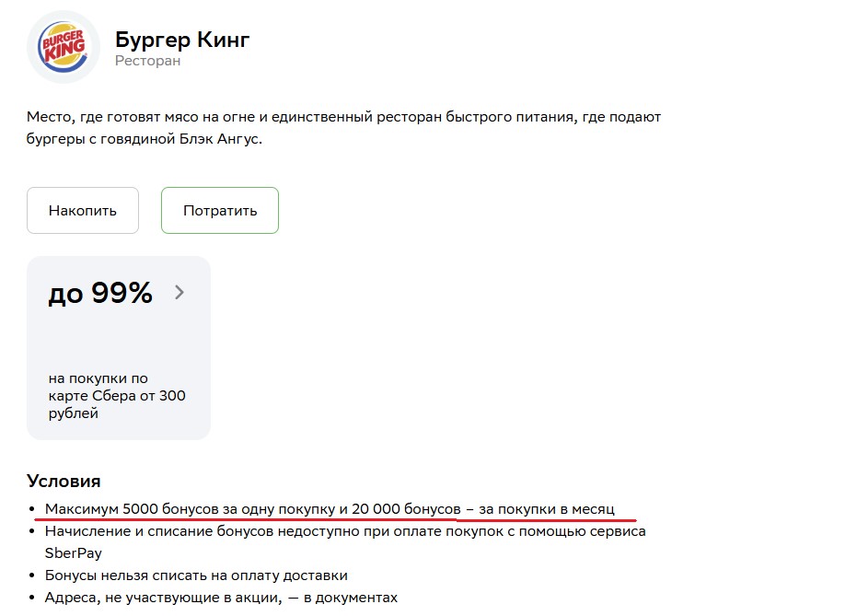The width and height of the screenshot is (857, 616).
Task: Open the "до 99%" cashback offer
Action: coord(99,294)
